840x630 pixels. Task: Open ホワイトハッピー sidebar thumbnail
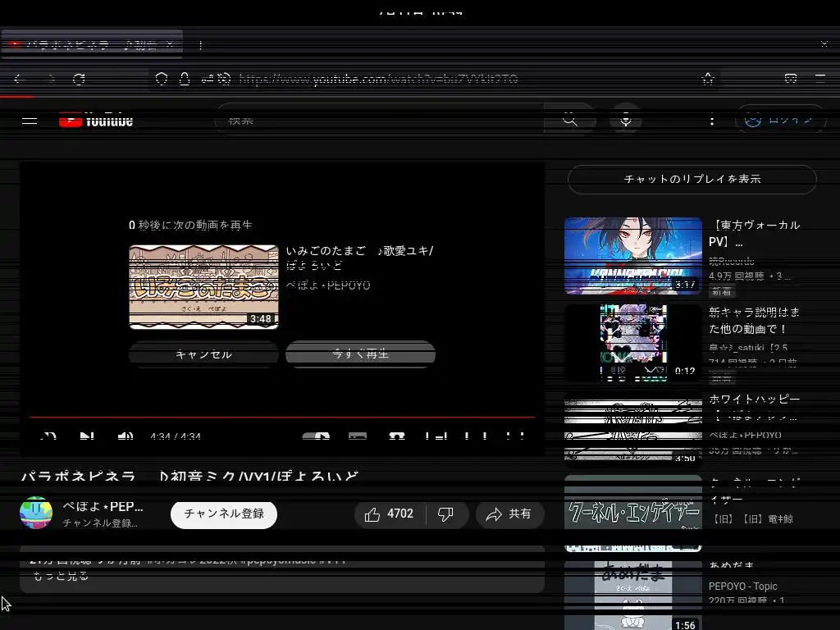[633, 430]
